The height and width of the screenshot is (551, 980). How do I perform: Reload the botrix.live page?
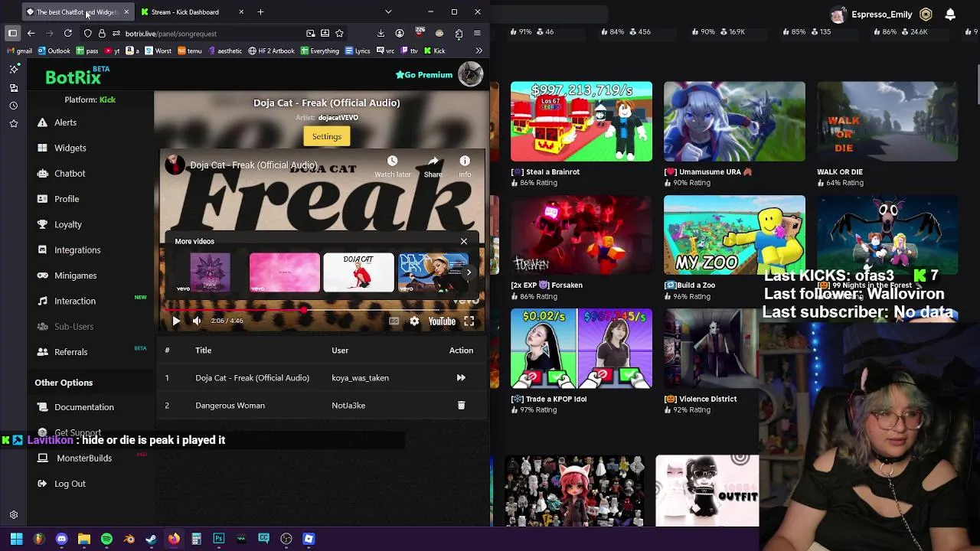click(67, 34)
